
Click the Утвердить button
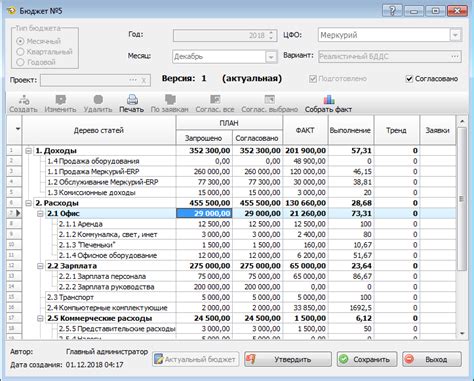pyautogui.click(x=288, y=359)
